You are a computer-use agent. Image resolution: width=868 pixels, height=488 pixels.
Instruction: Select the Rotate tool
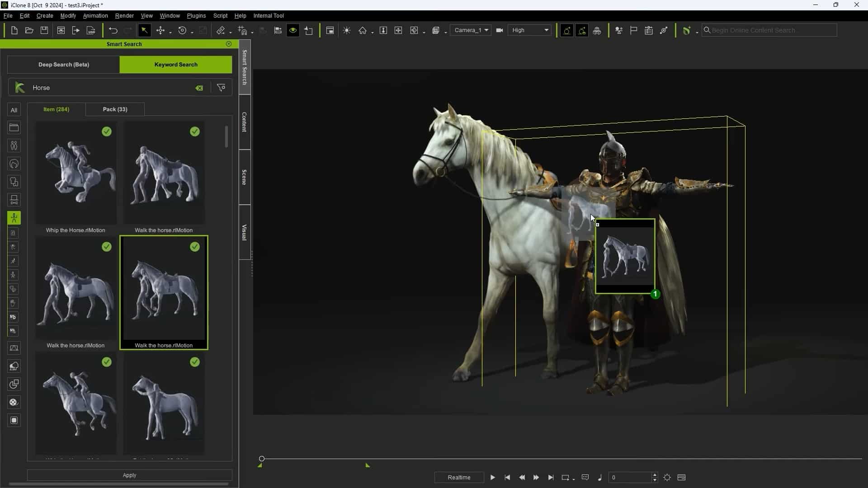tap(183, 30)
